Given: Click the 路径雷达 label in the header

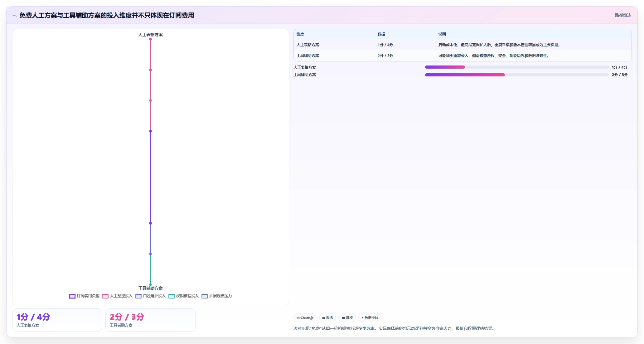Looking at the screenshot, I should pyautogui.click(x=623, y=15).
